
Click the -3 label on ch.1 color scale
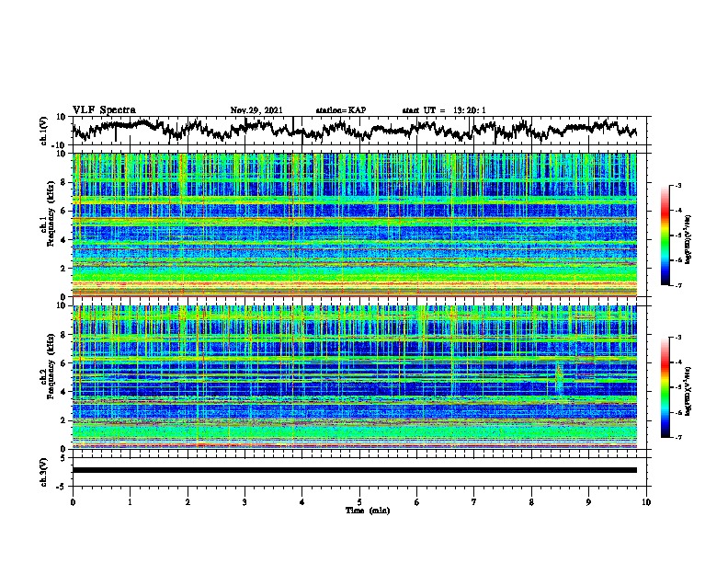[x=678, y=186]
